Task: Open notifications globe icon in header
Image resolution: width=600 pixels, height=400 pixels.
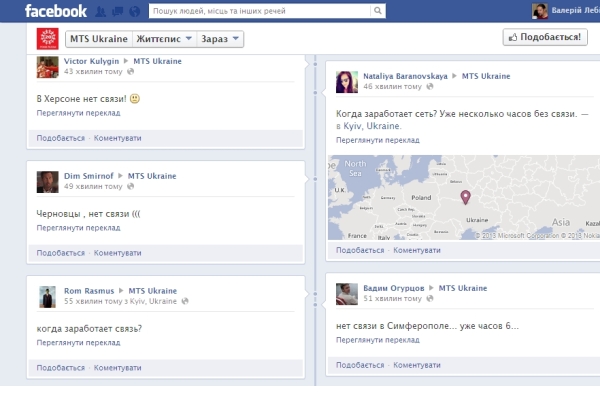Action: pos(134,11)
